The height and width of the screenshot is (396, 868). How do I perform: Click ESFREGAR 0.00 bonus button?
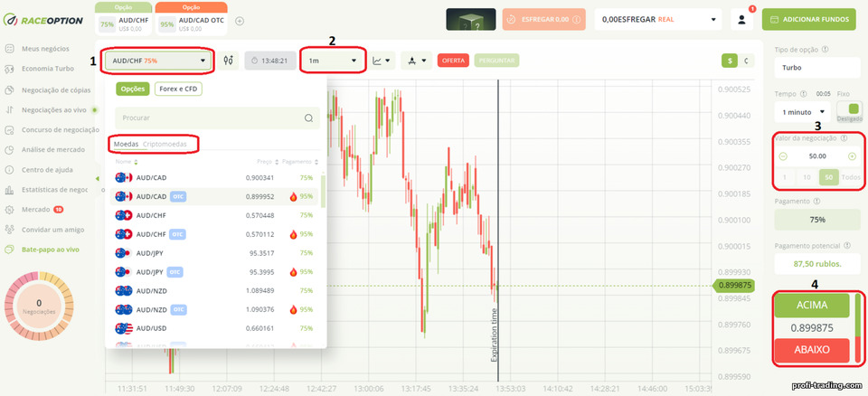(x=543, y=19)
